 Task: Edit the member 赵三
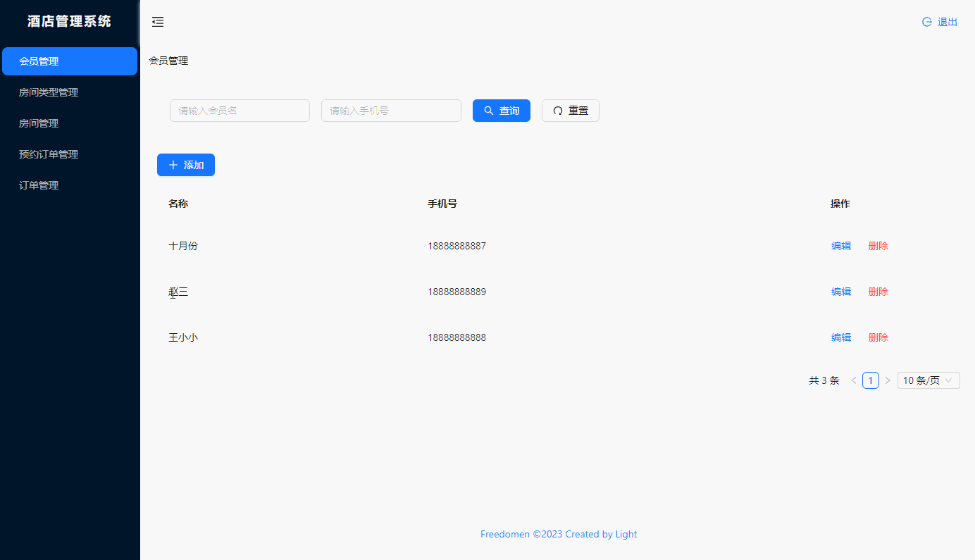(841, 292)
